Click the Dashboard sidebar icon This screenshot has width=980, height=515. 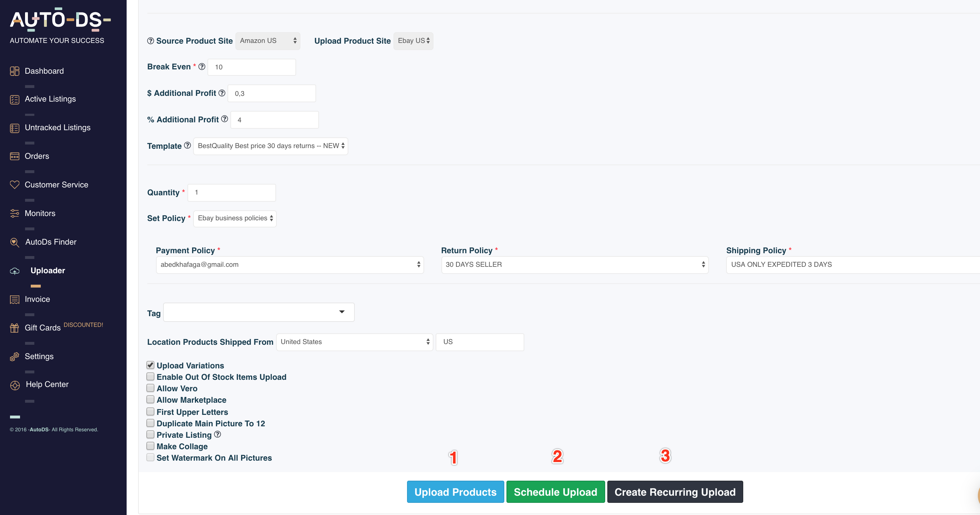[14, 71]
